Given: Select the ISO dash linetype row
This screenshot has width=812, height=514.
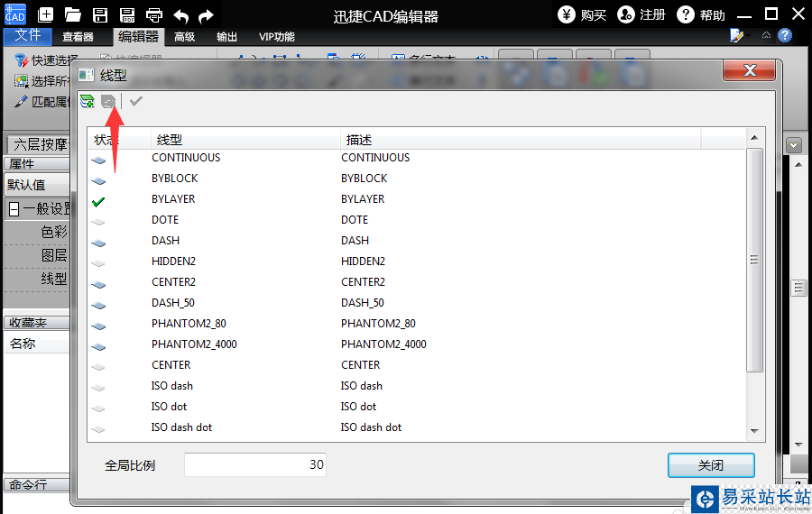Looking at the screenshot, I should point(417,386).
